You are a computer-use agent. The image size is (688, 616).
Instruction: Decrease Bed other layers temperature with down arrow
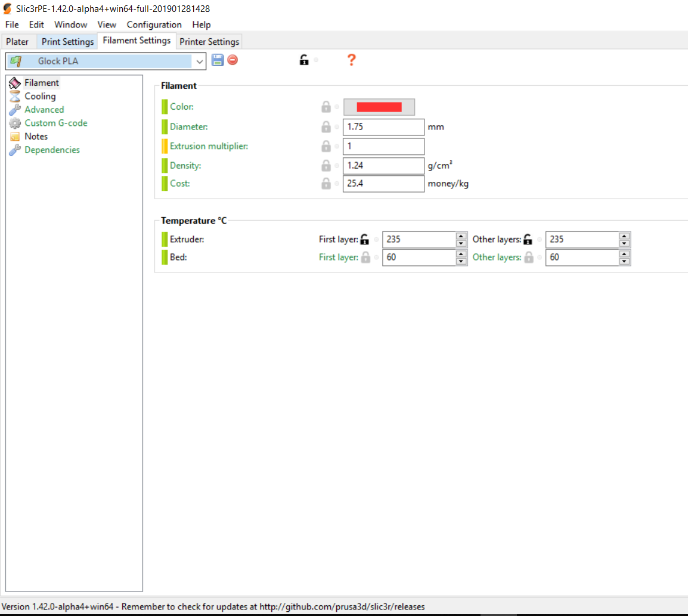click(624, 261)
